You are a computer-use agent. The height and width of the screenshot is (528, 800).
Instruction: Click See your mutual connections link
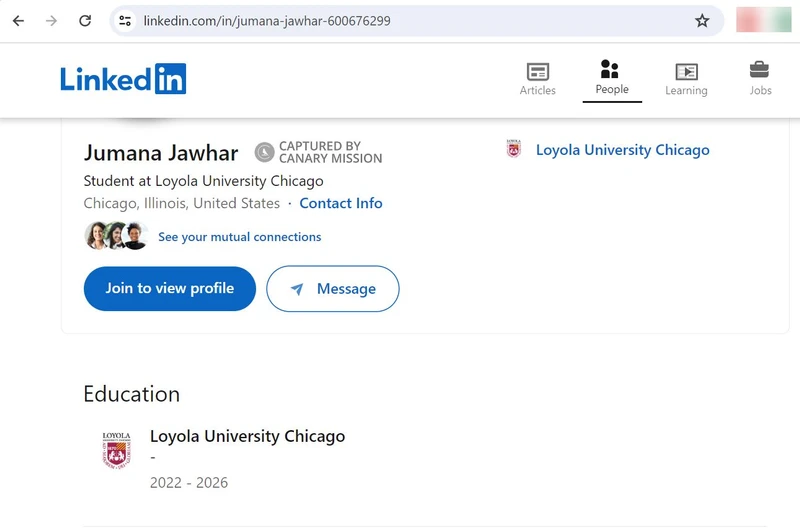click(239, 237)
